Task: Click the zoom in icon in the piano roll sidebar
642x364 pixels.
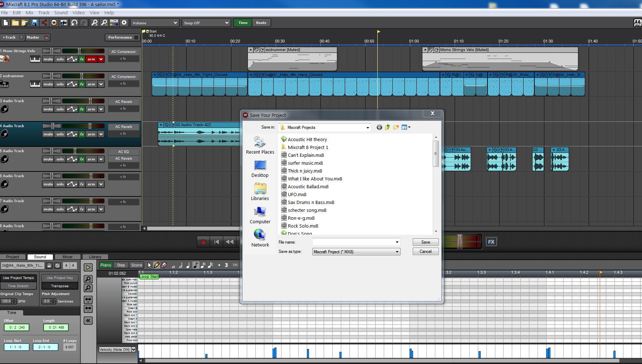Action: [88, 279]
